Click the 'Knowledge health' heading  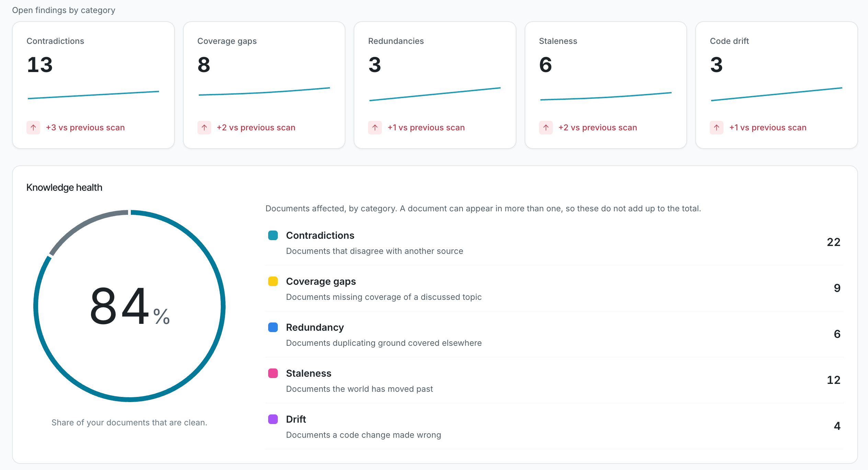(64, 187)
